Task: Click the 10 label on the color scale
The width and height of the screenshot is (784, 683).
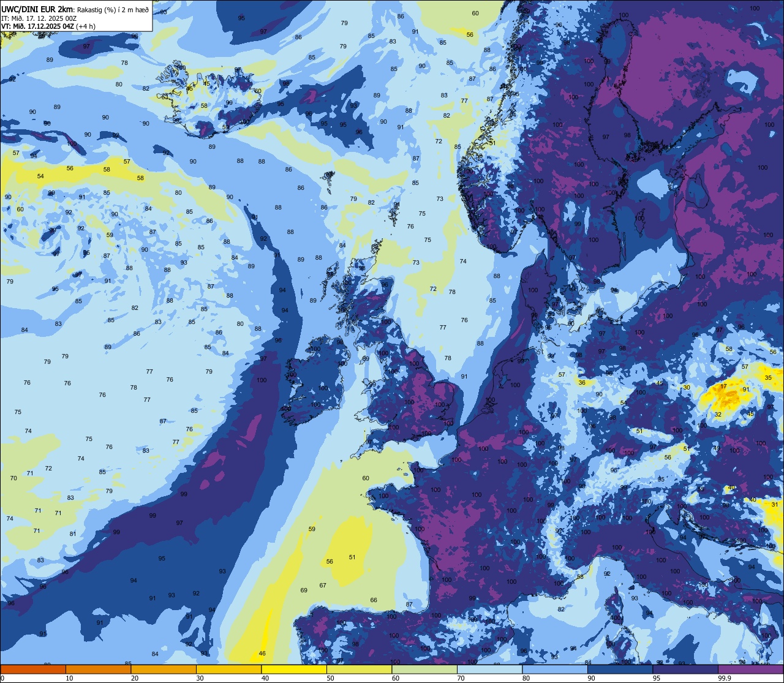Action: [69, 678]
